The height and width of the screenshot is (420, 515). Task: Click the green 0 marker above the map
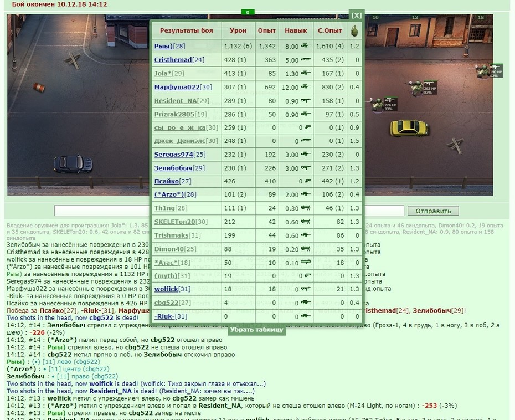tap(248, 12)
